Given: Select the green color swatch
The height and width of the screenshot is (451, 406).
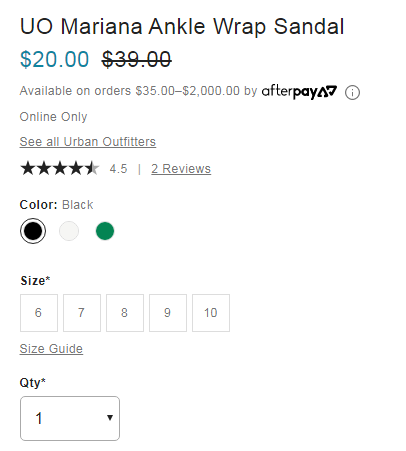Looking at the screenshot, I should [105, 231].
